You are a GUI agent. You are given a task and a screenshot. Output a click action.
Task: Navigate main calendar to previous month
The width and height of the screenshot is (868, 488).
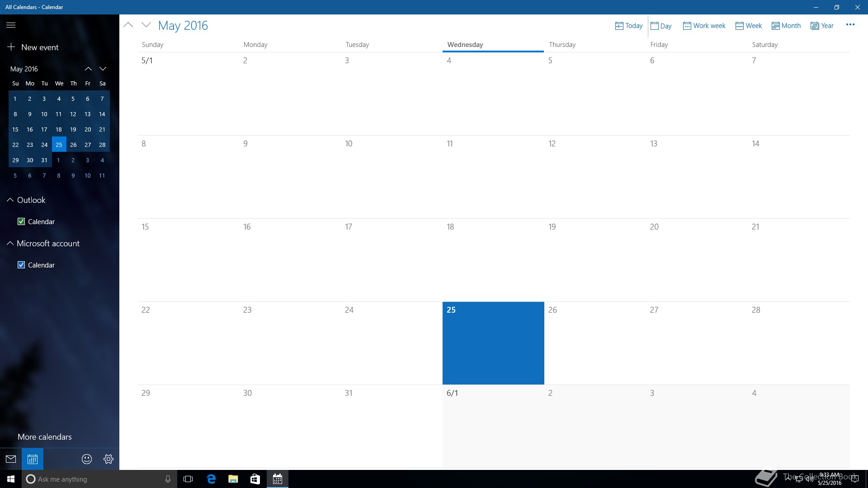click(128, 25)
